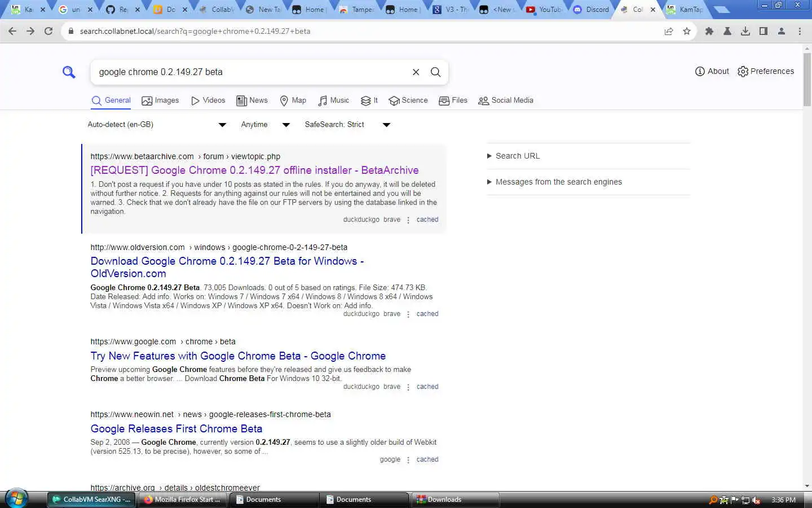Screen dimensions: 812x508
Task: Expand the Search URL section
Action: pyautogui.click(x=513, y=156)
